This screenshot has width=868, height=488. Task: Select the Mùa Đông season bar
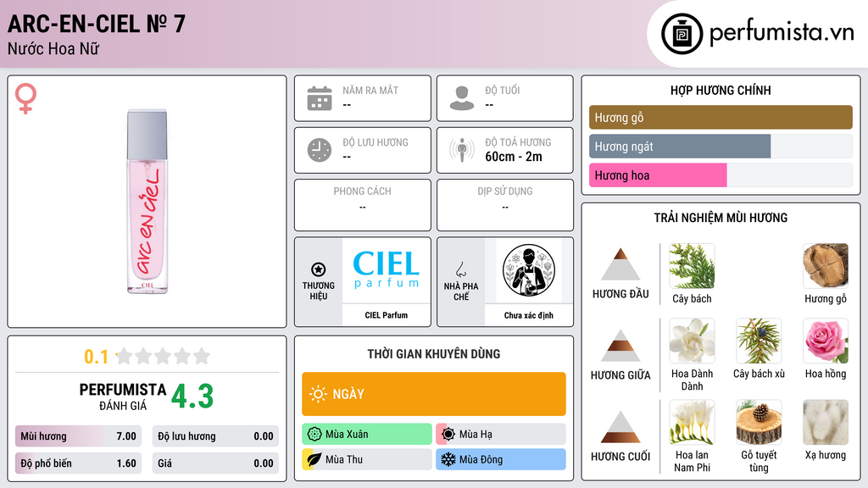click(x=501, y=459)
